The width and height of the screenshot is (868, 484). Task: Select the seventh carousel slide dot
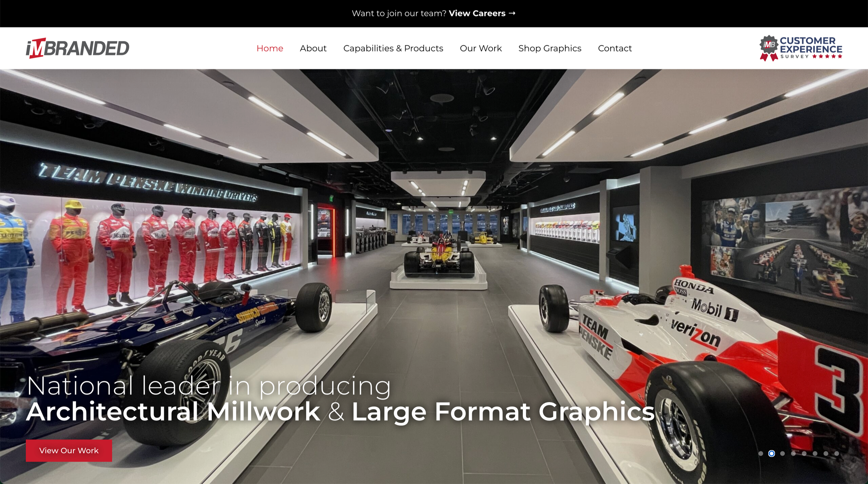pos(826,453)
